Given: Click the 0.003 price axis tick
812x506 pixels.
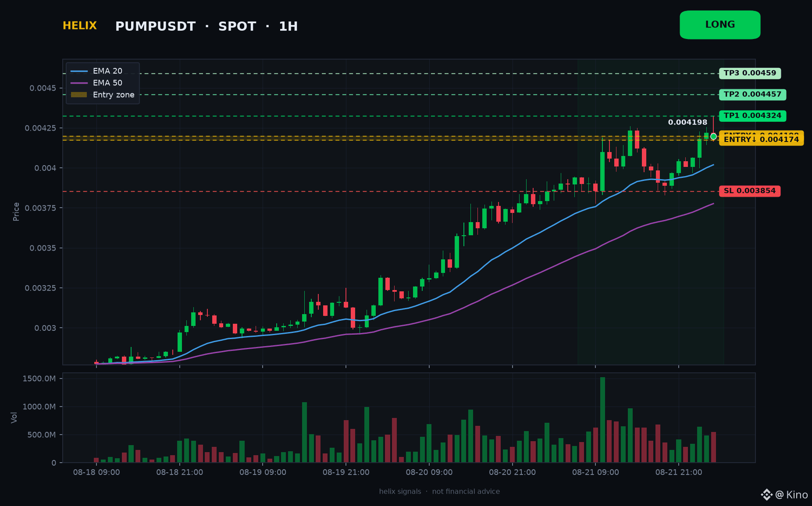Looking at the screenshot, I should pyautogui.click(x=46, y=328).
